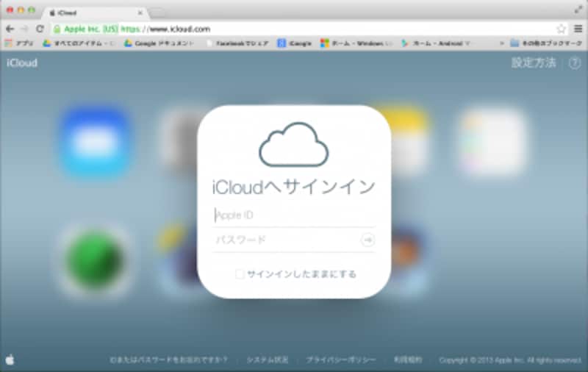The height and width of the screenshot is (372, 588).
Task: Click the blurred blue Mail icon
Action: pos(95,143)
